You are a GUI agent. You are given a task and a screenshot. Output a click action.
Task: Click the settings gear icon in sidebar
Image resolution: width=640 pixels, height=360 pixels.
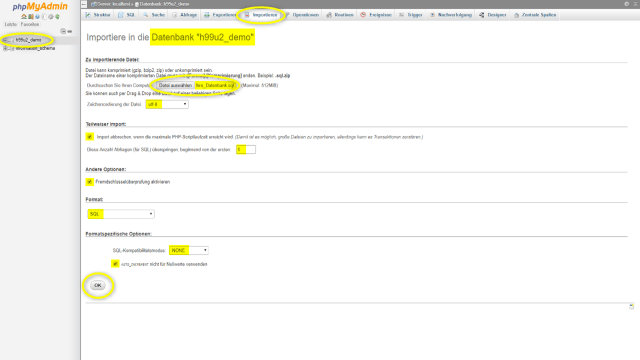coord(51,17)
